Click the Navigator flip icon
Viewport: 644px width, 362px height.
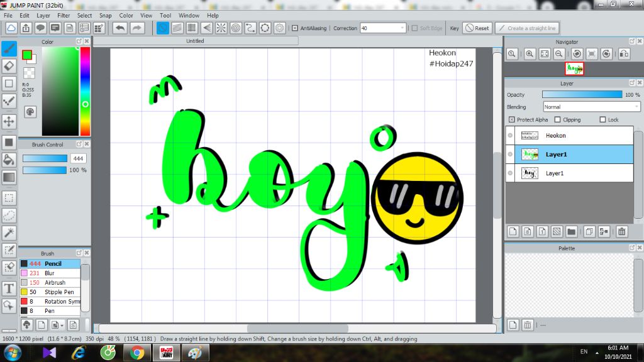click(624, 54)
